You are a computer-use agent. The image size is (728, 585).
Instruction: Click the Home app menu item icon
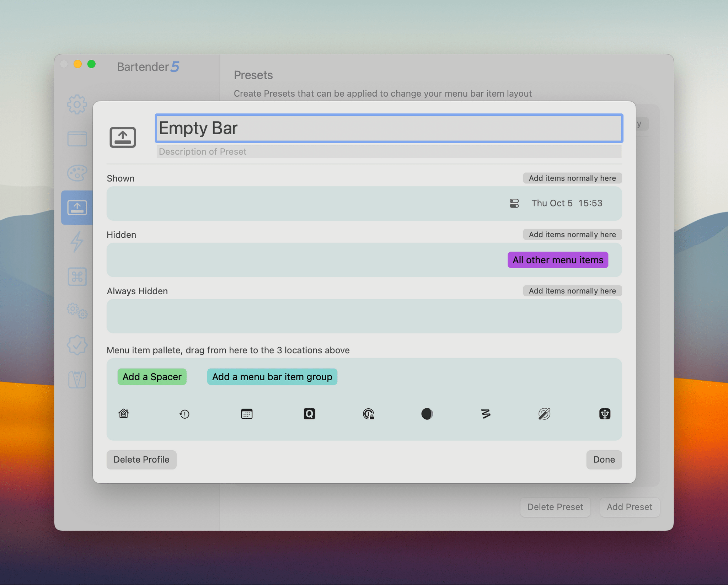pyautogui.click(x=123, y=414)
